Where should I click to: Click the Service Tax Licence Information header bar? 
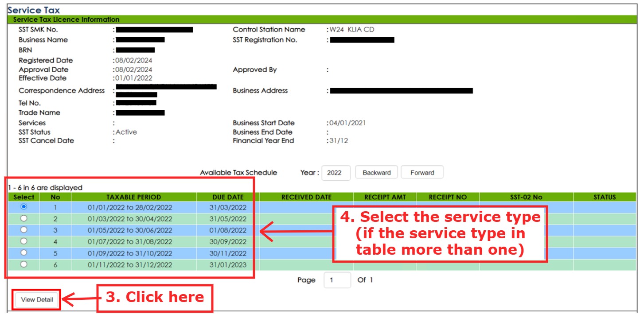pos(321,19)
